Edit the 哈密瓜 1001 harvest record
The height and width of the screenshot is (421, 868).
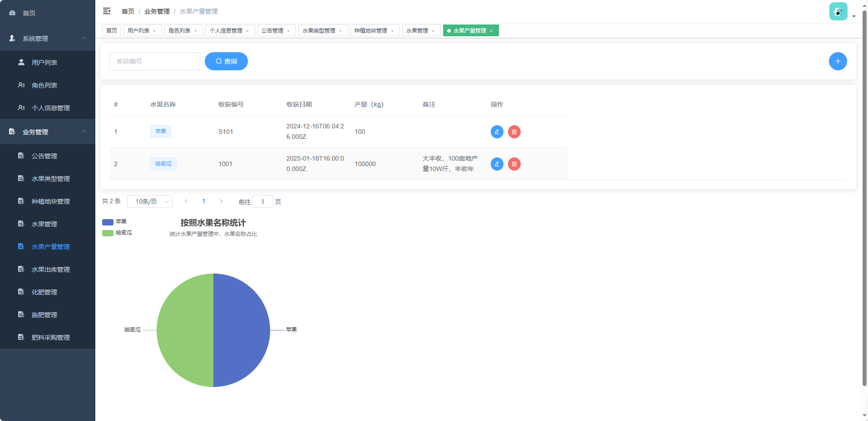[x=497, y=164]
